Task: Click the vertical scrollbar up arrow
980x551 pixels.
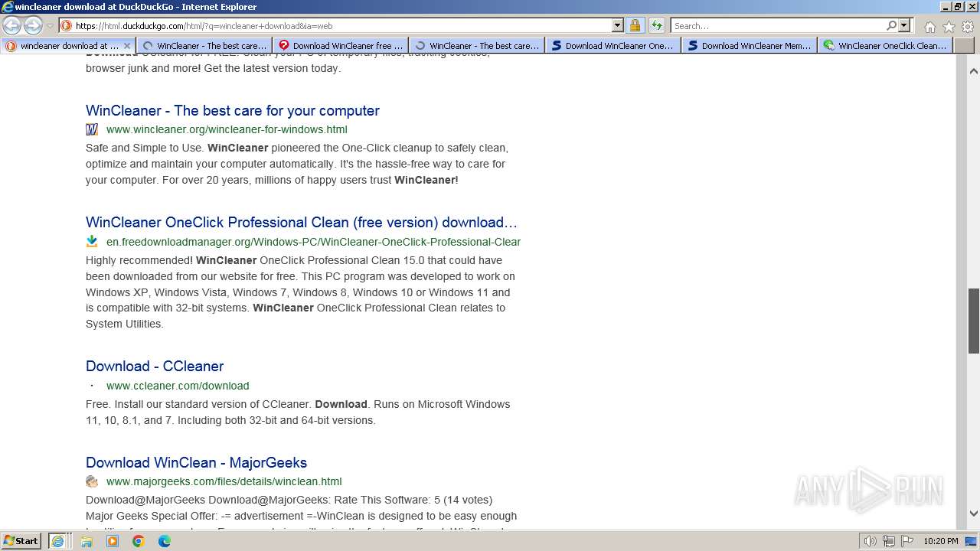Action: point(973,71)
